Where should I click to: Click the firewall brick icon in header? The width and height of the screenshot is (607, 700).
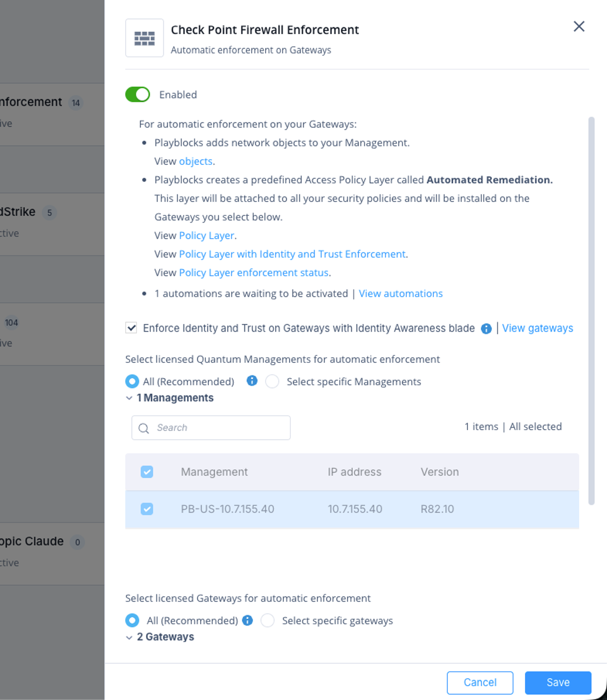(144, 38)
